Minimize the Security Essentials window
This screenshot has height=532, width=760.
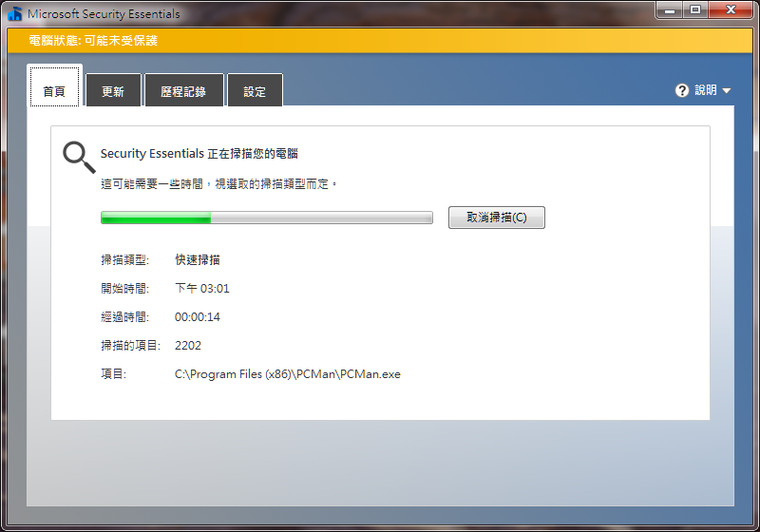[x=670, y=10]
